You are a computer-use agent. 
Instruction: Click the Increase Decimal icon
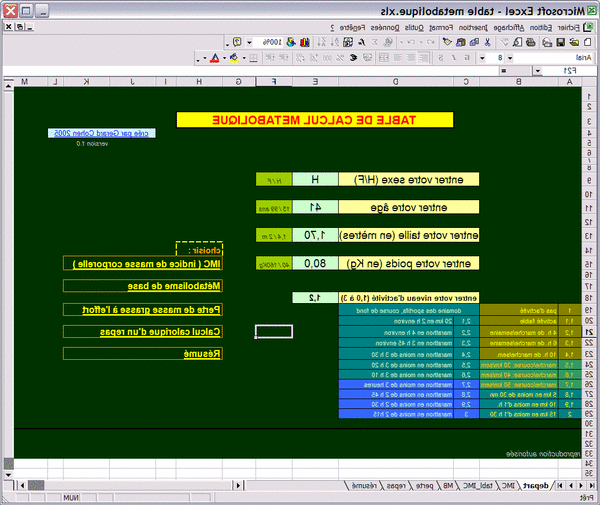tap(314, 58)
